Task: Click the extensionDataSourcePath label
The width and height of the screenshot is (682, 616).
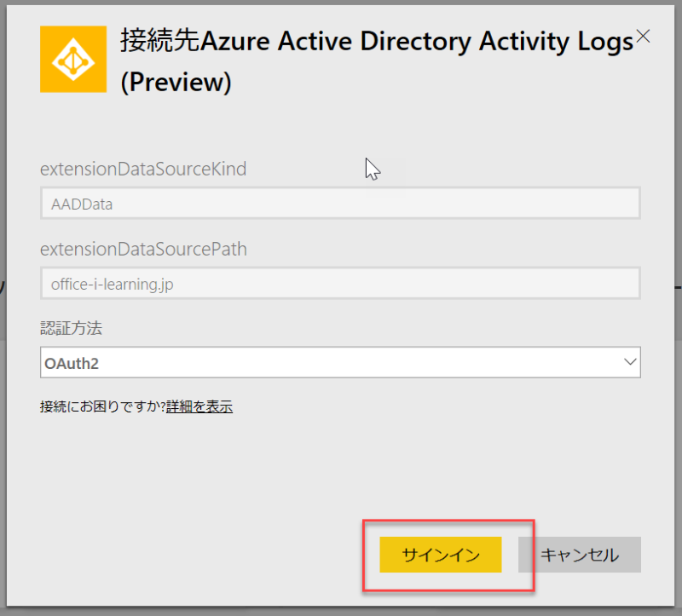Action: tap(143, 250)
